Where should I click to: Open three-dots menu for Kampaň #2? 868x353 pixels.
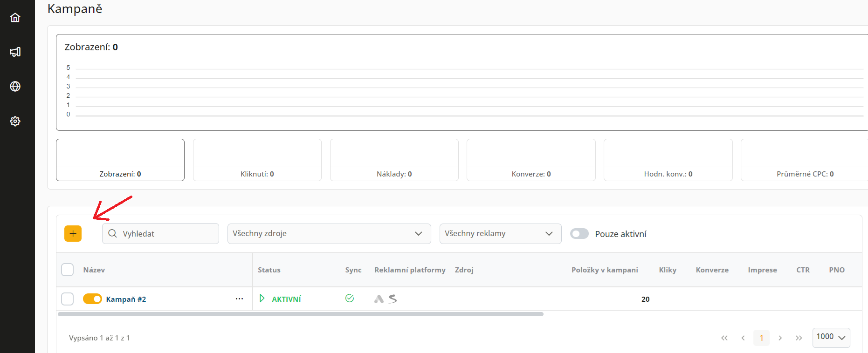click(x=239, y=299)
